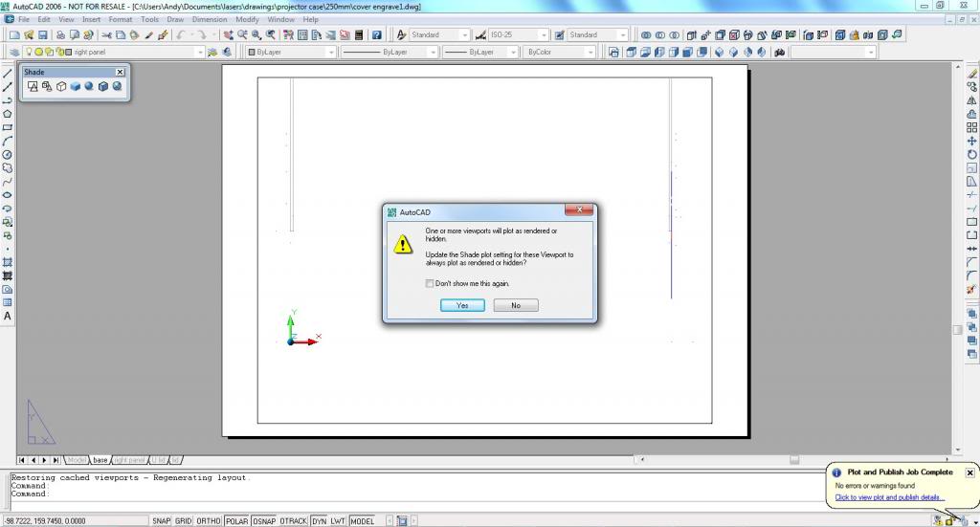Image resolution: width=980 pixels, height=527 pixels.
Task: Select the Line tool in Draw toolbar
Action: (8, 74)
